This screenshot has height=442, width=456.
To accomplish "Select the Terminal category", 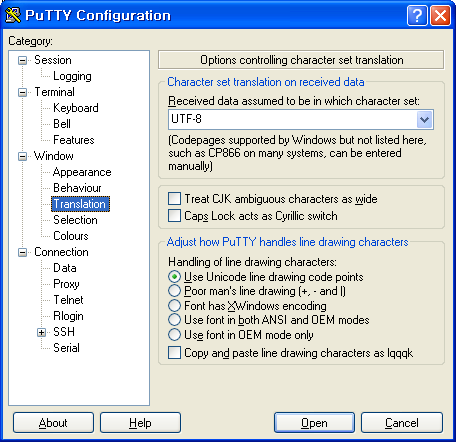I will click(55, 92).
